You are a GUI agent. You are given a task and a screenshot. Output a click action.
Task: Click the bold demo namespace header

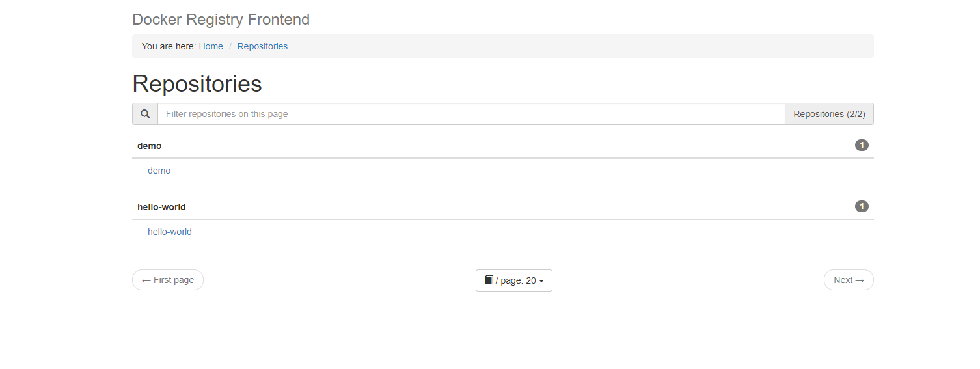pos(149,146)
